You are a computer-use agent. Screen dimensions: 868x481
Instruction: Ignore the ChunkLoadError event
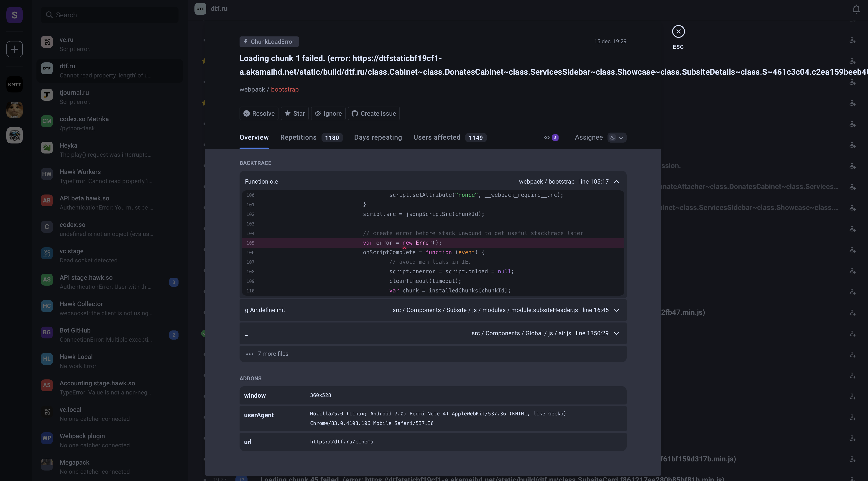click(x=328, y=113)
